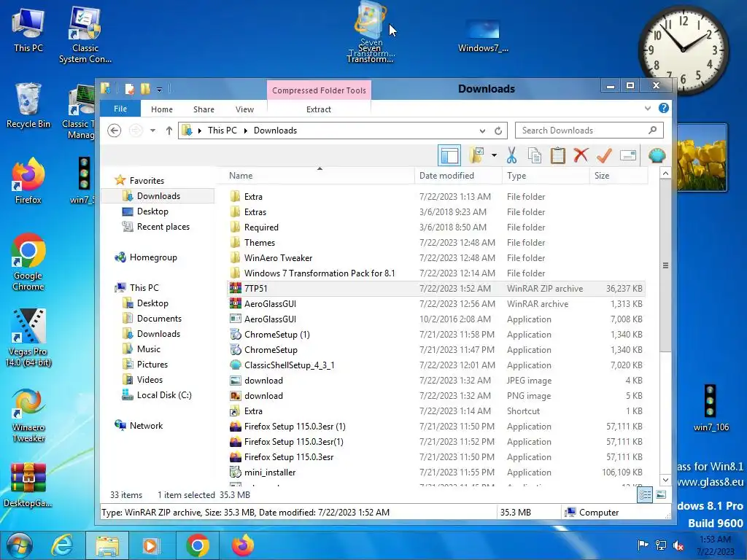This screenshot has width=747, height=560.
Task: Open Folder Options from the toolbar
Action: pos(477,155)
